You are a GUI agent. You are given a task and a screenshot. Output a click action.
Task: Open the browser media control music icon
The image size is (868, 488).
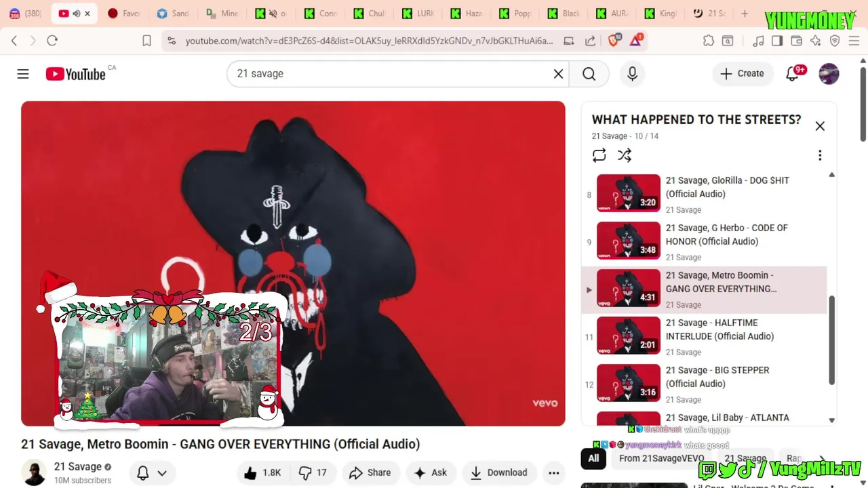[x=758, y=41]
